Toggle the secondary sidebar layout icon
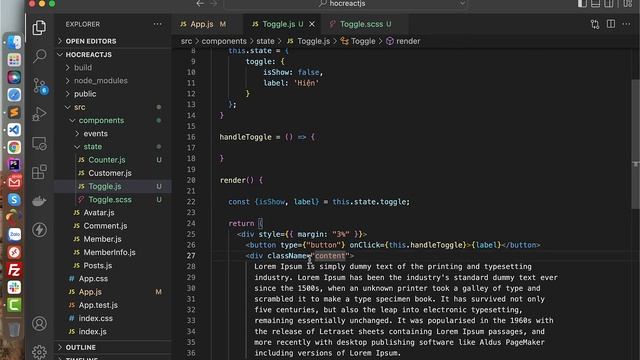 [x=609, y=4]
